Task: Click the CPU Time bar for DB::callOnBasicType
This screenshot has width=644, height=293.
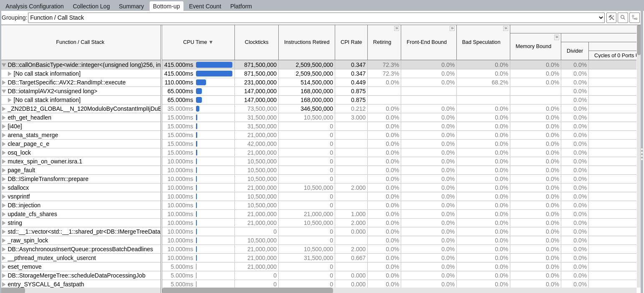Action: [214, 65]
